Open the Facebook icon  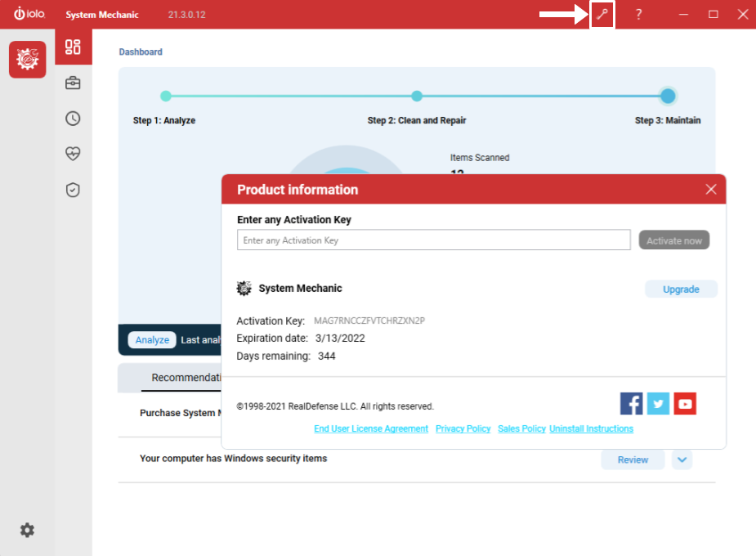pos(631,404)
